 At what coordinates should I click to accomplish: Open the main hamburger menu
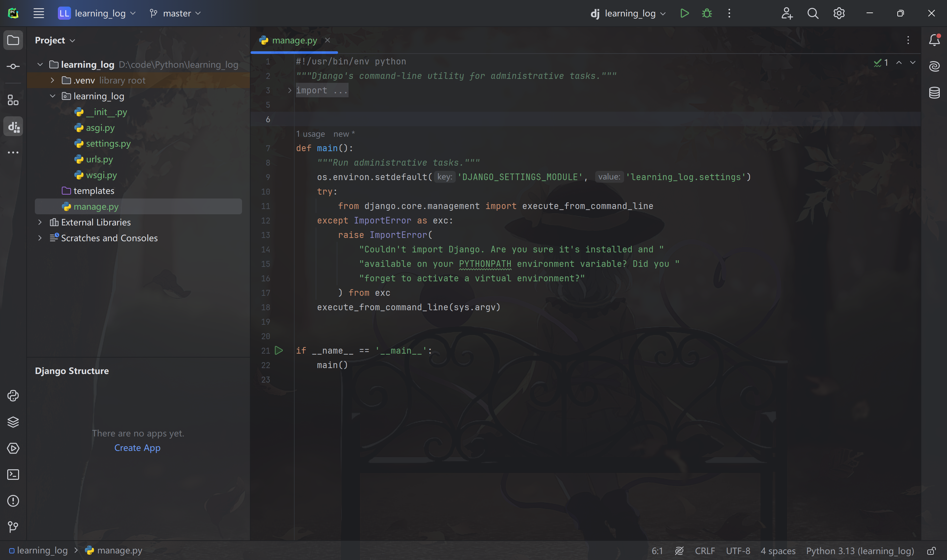[38, 13]
